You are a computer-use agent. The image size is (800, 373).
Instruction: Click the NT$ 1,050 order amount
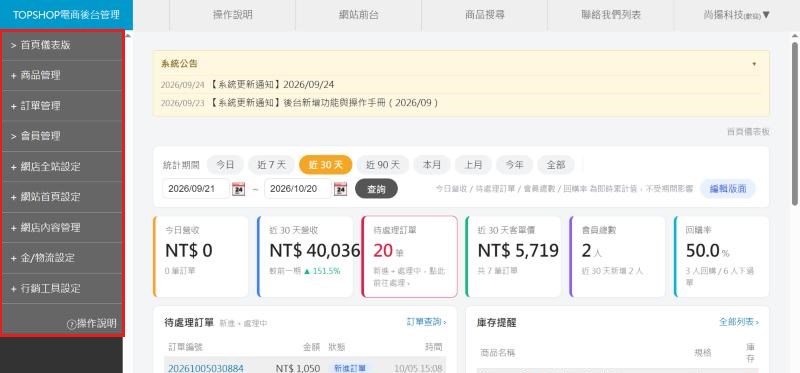click(298, 368)
